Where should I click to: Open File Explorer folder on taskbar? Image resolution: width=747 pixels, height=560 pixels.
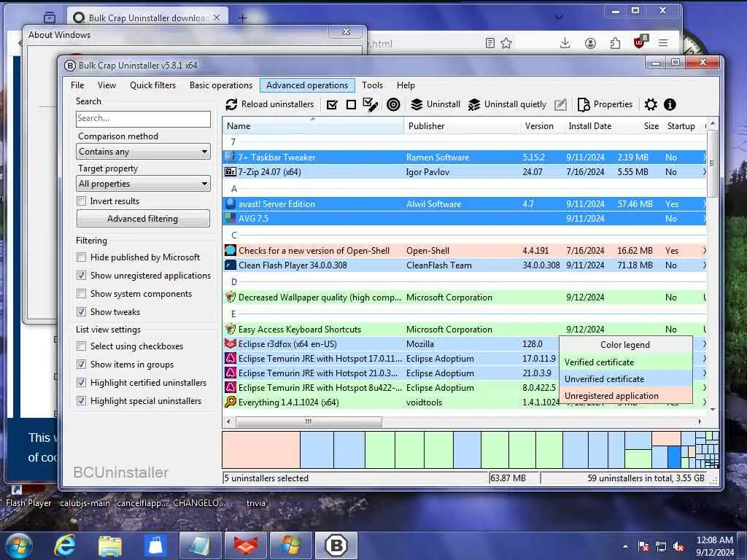pyautogui.click(x=110, y=545)
